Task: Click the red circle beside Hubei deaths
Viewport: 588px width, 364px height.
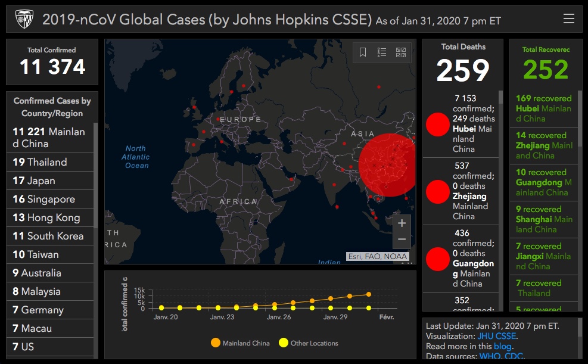Action: coord(438,125)
